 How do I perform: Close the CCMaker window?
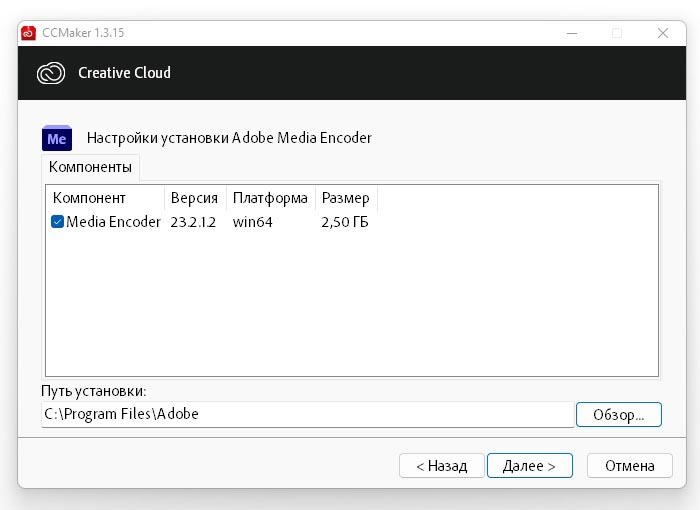coord(662,33)
